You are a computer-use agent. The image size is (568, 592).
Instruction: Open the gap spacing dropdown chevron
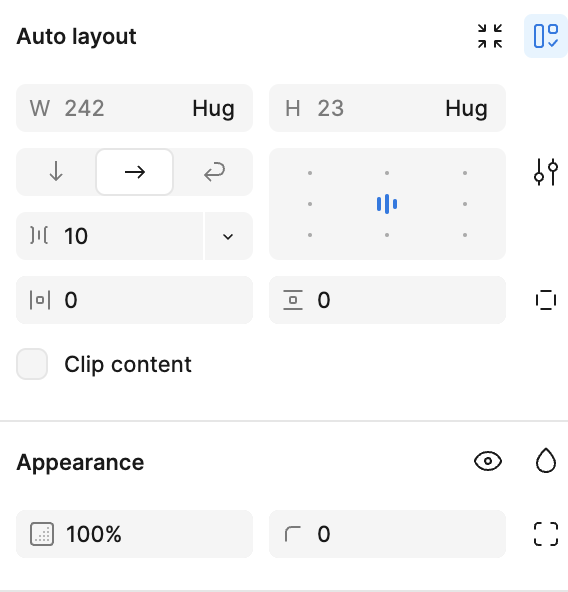tap(228, 236)
